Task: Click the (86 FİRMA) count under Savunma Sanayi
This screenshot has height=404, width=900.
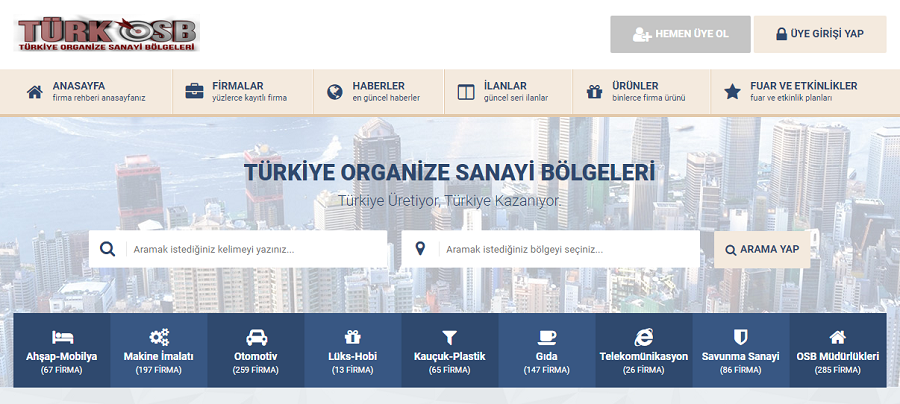Action: tap(740, 370)
